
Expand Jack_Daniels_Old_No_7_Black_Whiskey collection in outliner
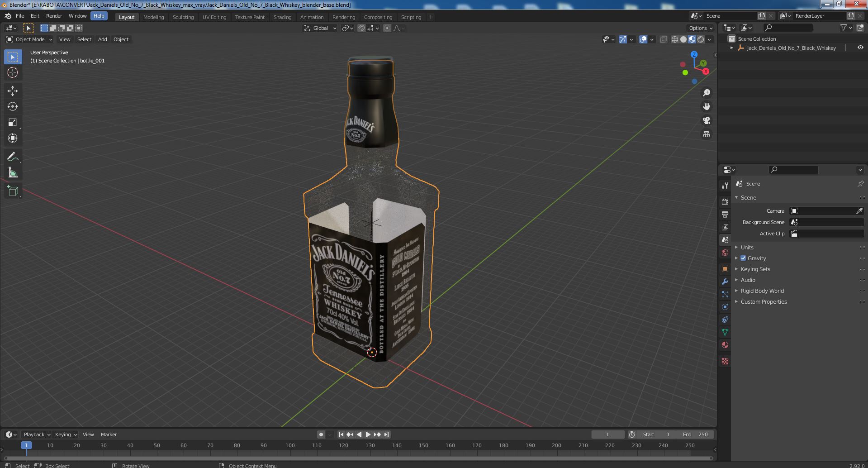coord(731,48)
